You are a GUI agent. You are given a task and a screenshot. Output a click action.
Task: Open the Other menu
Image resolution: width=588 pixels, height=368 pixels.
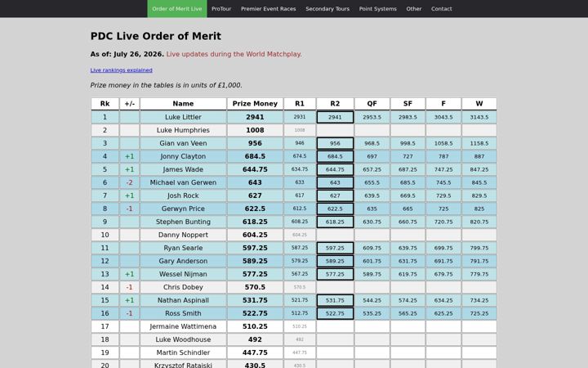414,9
